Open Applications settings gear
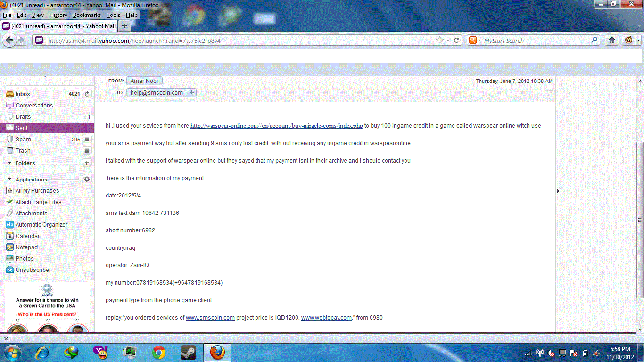This screenshot has width=644, height=362. tap(87, 179)
